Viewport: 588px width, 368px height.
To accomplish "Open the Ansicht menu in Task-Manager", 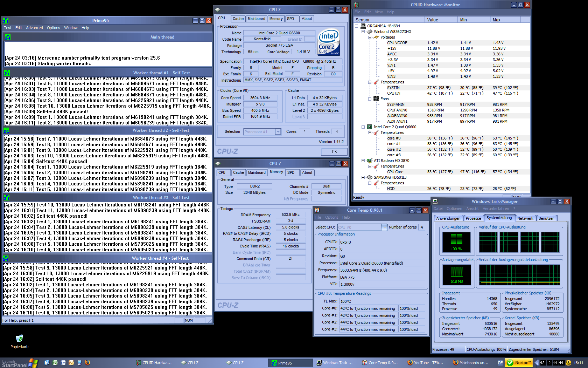I will click(x=472, y=209).
